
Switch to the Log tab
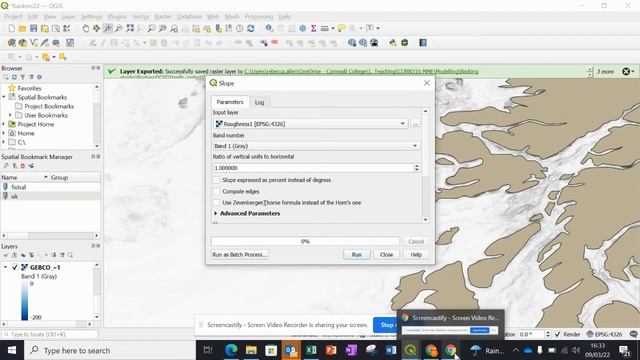(260, 102)
